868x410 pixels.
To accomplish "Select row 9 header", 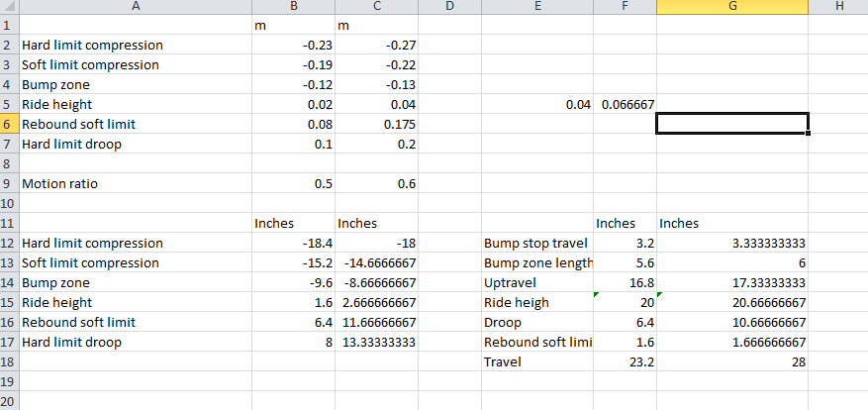I will (10, 183).
